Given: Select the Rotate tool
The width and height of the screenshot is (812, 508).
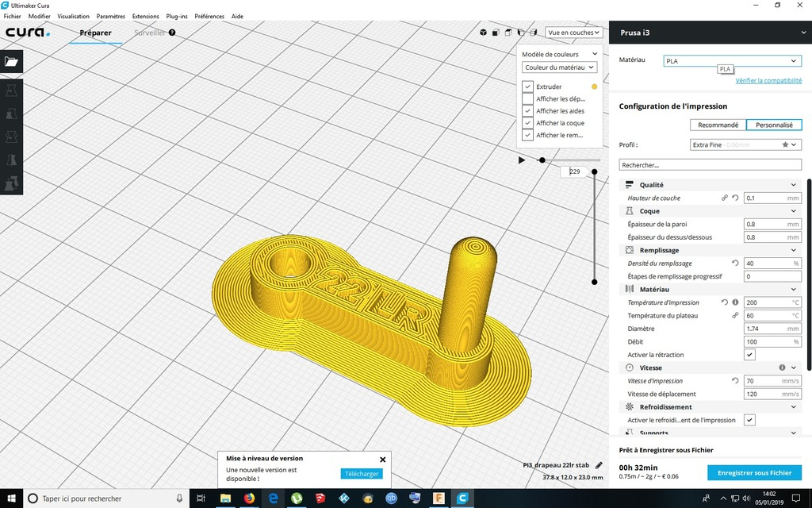Looking at the screenshot, I should pyautogui.click(x=11, y=137).
